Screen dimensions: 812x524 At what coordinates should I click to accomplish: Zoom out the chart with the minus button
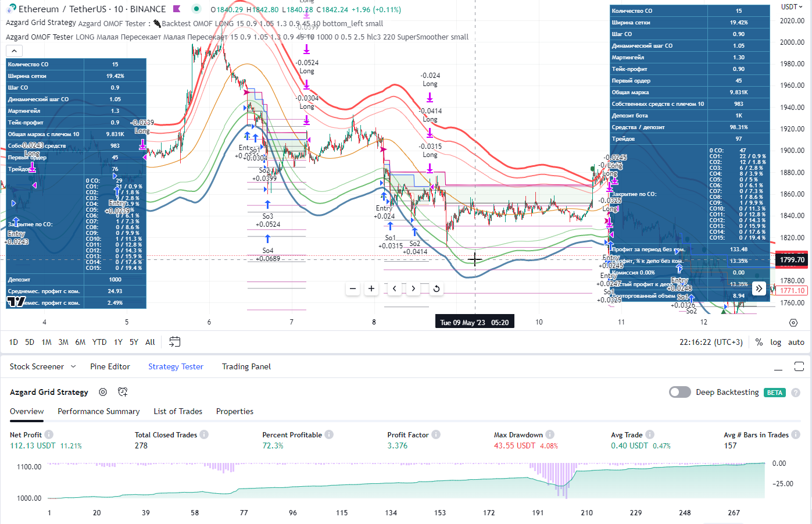[353, 288]
